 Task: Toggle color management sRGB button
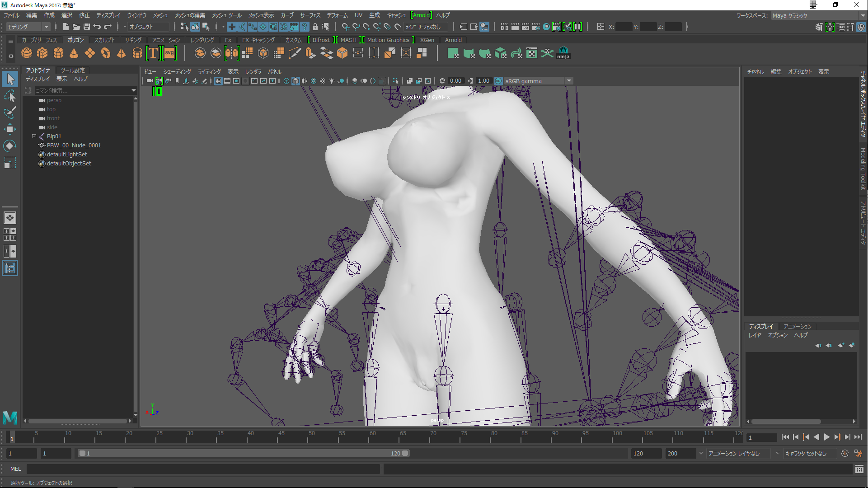pos(498,81)
